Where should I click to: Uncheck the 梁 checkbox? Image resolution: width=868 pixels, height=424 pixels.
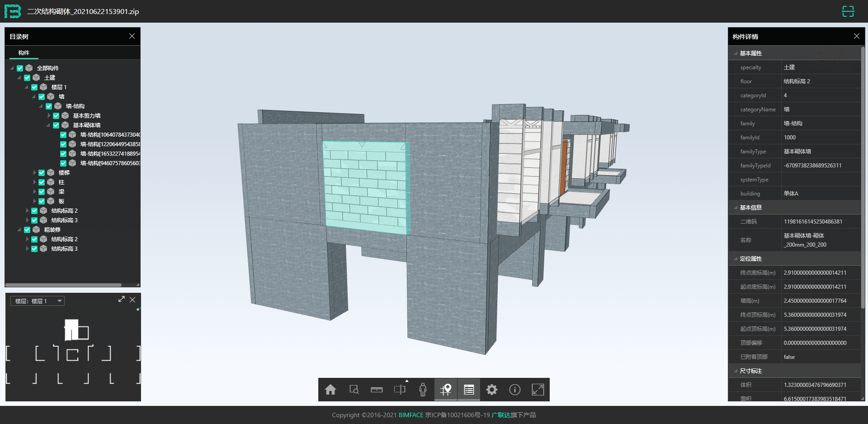coord(42,192)
